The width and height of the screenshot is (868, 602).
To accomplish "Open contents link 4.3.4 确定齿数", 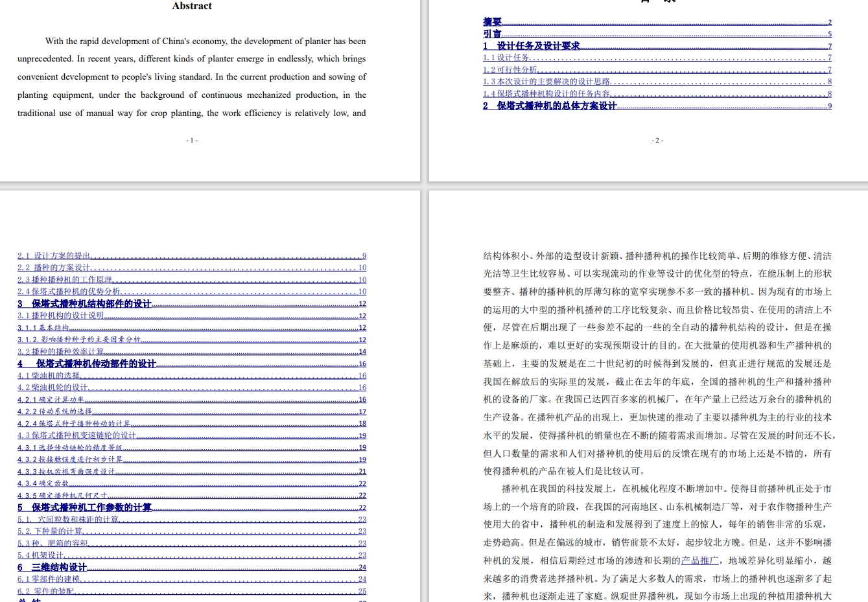I will [x=192, y=483].
